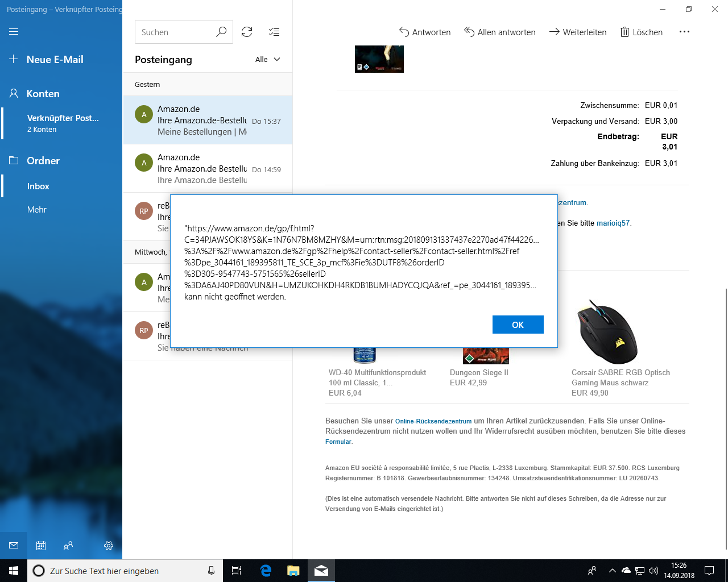The width and height of the screenshot is (728, 582).
Task: Open the Formular withdrawal link
Action: [338, 442]
